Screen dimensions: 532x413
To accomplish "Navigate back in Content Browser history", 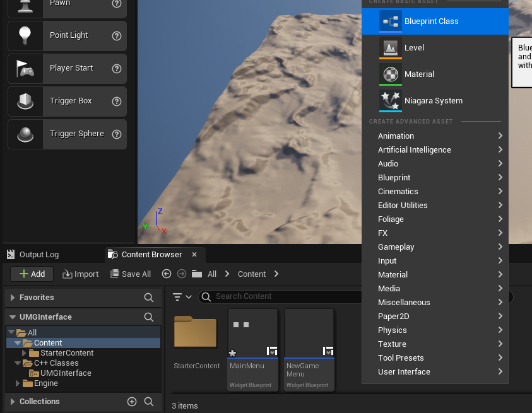I will pos(166,274).
